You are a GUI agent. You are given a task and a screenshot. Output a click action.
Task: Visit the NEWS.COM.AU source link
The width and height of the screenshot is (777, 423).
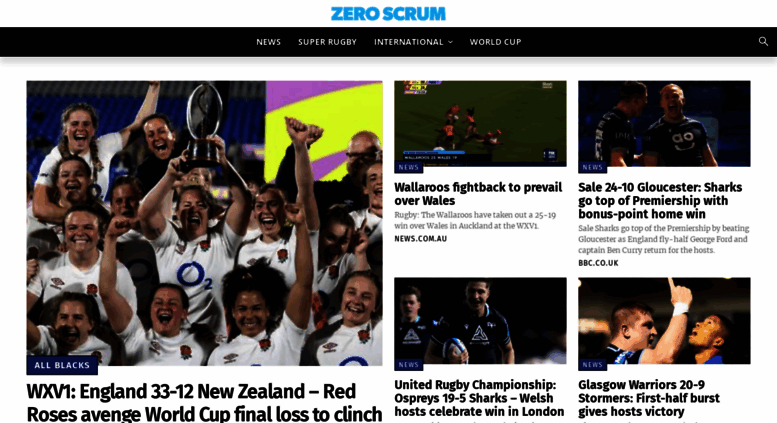[420, 239]
